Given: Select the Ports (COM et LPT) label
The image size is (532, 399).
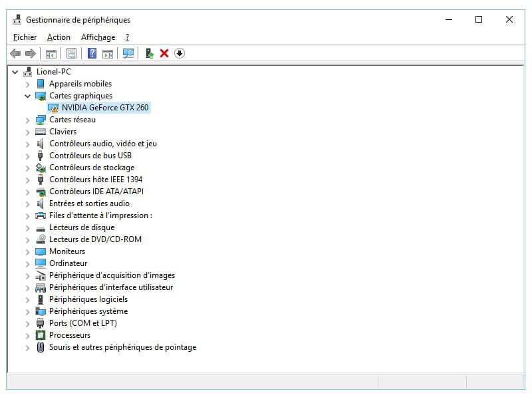Looking at the screenshot, I should 83,323.
